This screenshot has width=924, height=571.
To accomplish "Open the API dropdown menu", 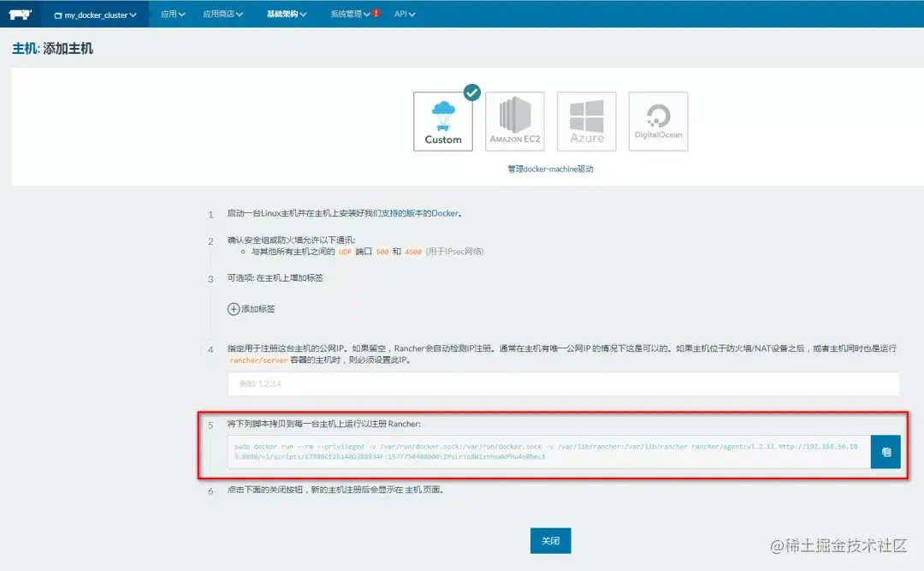I will coord(404,14).
